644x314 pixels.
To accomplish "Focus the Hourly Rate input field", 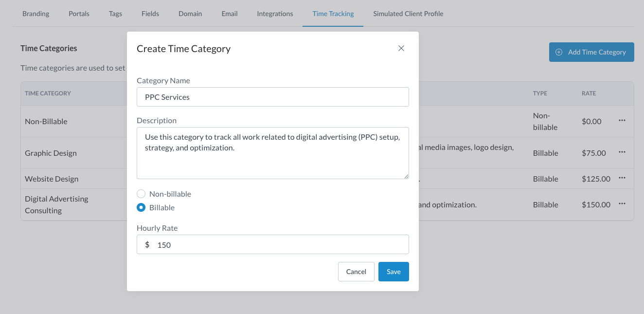I will pos(280,245).
